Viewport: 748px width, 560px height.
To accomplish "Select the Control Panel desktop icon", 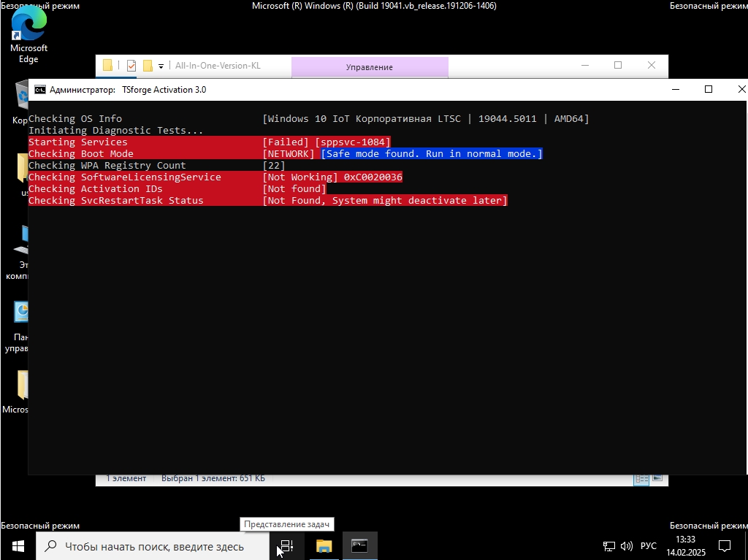I will [x=19, y=327].
